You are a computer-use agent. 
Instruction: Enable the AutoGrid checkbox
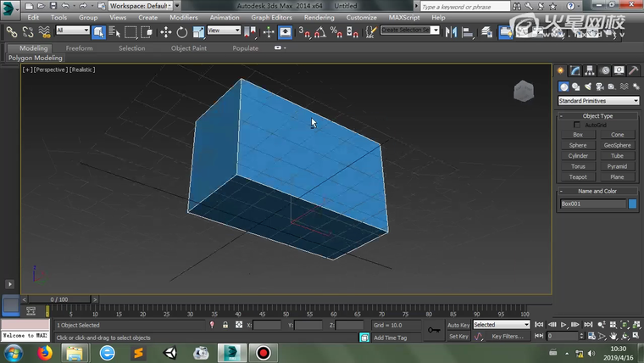(x=577, y=125)
